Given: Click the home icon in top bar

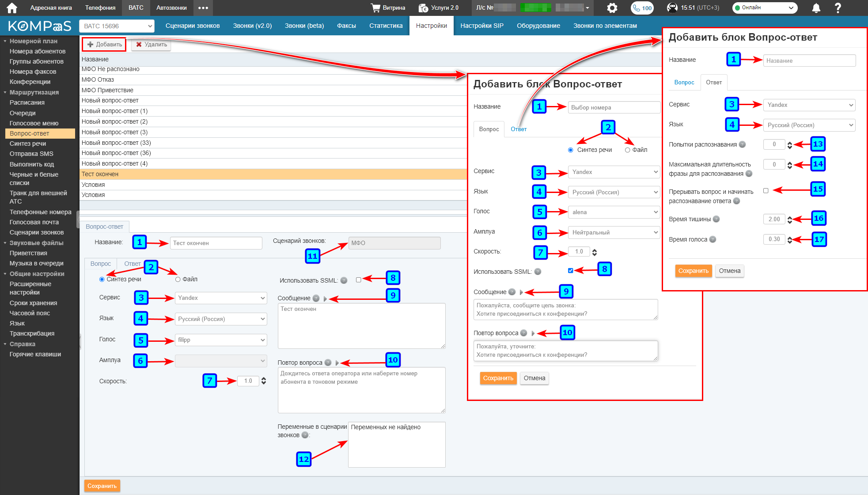Looking at the screenshot, I should point(12,8).
